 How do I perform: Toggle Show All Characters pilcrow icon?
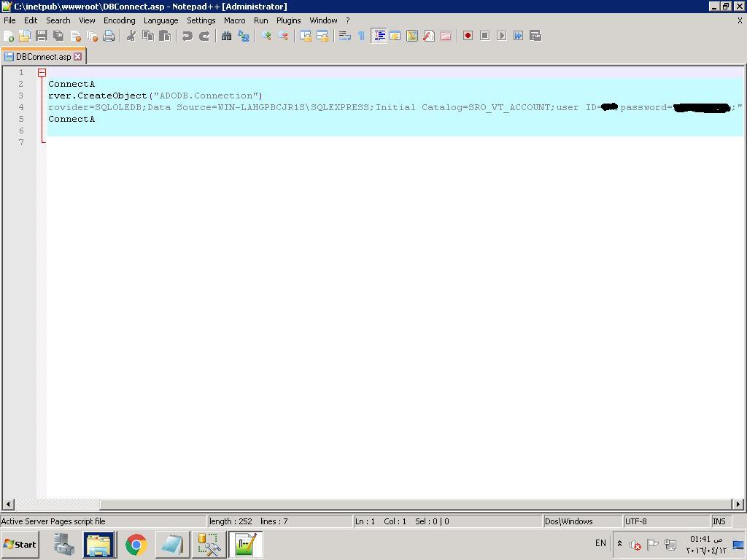coord(361,36)
